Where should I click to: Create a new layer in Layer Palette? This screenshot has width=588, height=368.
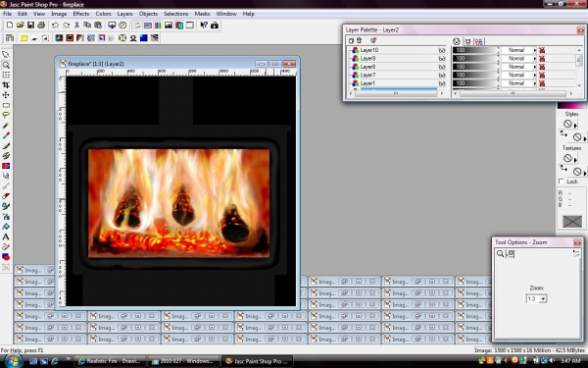coord(351,40)
